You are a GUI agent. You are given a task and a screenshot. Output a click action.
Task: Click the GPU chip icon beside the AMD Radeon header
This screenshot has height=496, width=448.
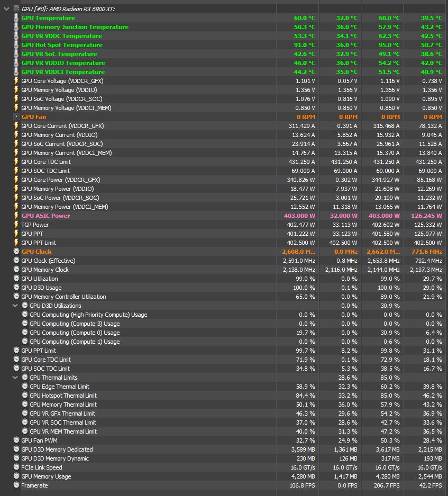tap(16, 9)
